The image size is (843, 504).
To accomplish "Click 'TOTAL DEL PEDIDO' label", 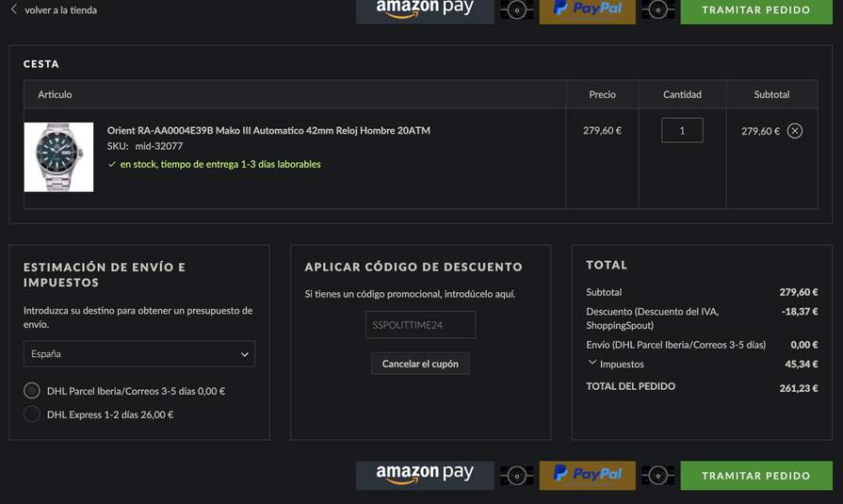I will point(631,386).
